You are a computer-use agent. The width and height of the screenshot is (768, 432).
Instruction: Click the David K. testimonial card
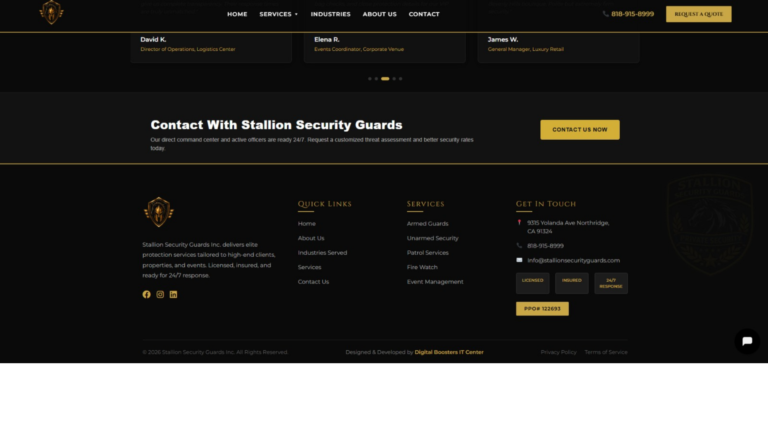(211, 47)
